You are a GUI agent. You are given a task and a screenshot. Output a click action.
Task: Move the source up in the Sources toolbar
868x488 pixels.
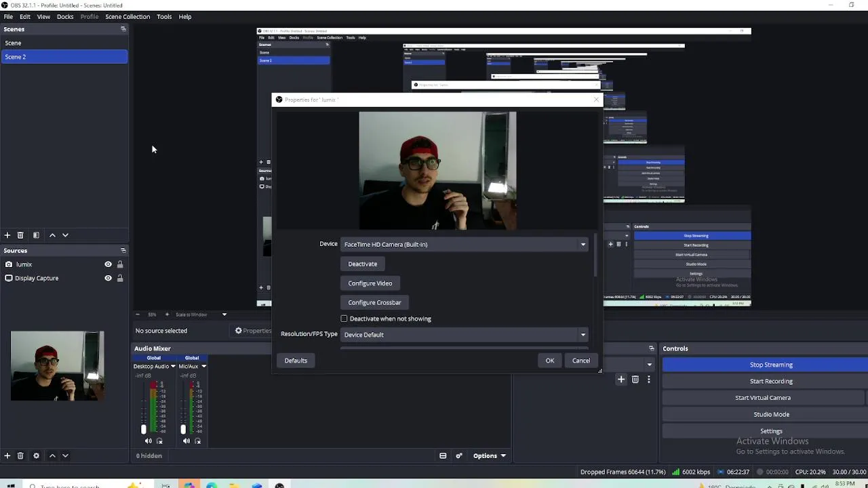pyautogui.click(x=52, y=456)
